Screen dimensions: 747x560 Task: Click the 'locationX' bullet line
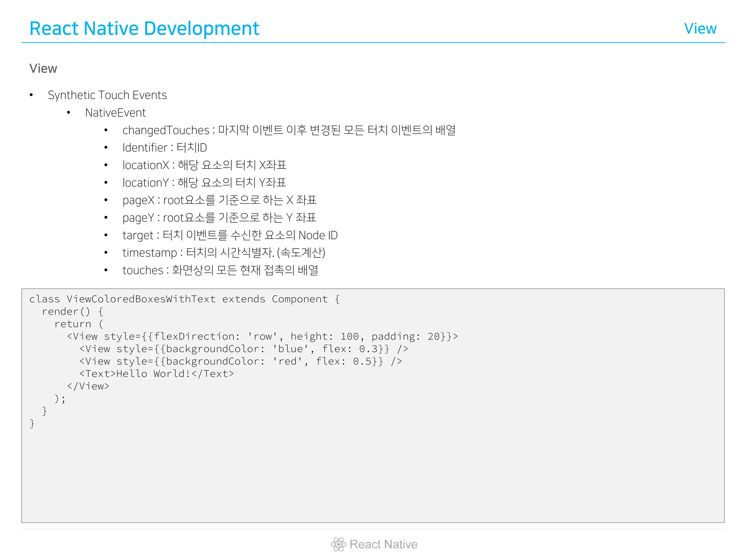point(204,165)
